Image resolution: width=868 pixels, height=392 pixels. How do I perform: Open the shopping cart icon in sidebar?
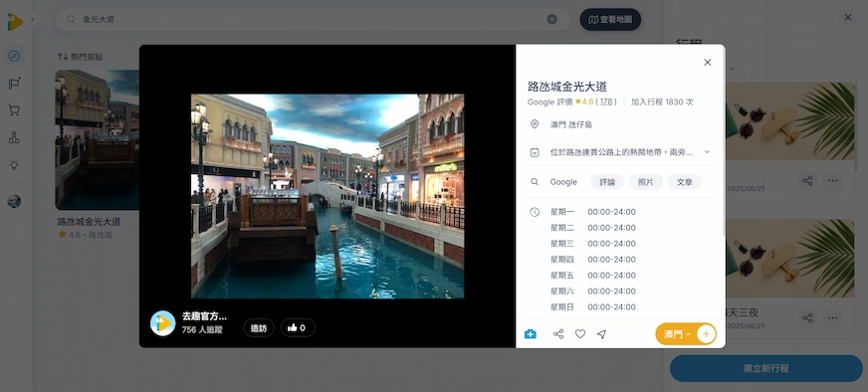(14, 110)
